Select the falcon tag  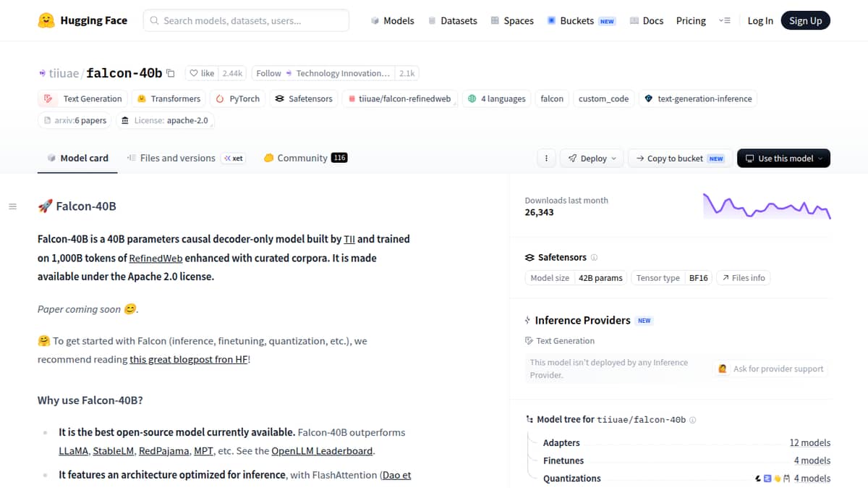(x=552, y=98)
